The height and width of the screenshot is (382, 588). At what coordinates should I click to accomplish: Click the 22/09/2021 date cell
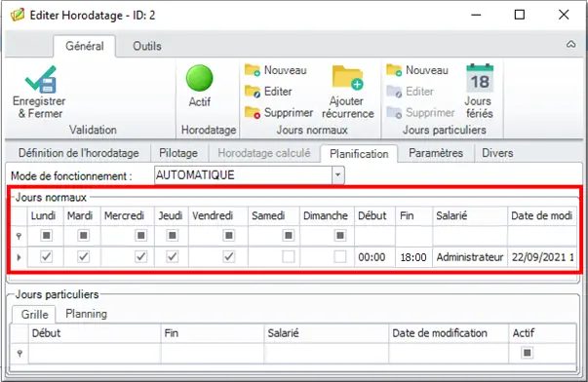coord(542,257)
